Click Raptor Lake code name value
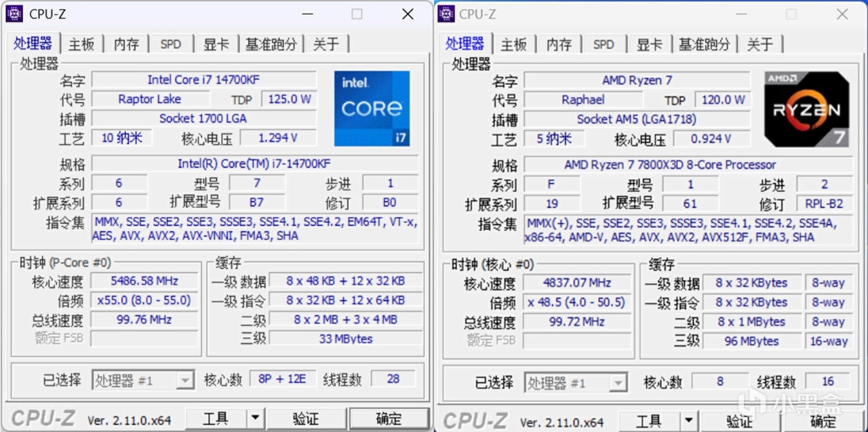Screen dimensions: 868x432 tap(150, 99)
